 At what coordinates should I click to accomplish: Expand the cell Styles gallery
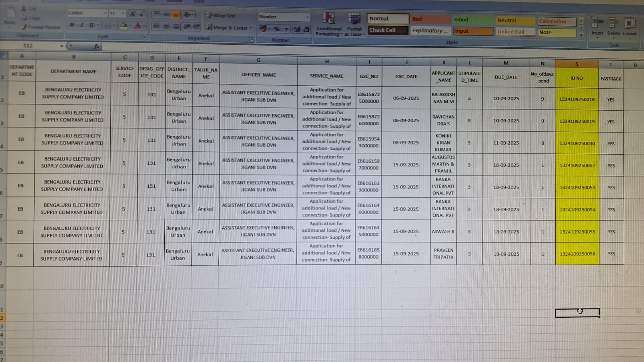pos(581,35)
